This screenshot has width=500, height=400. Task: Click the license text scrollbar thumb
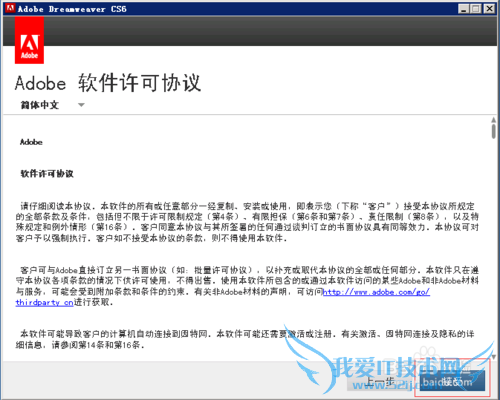[x=493, y=131]
